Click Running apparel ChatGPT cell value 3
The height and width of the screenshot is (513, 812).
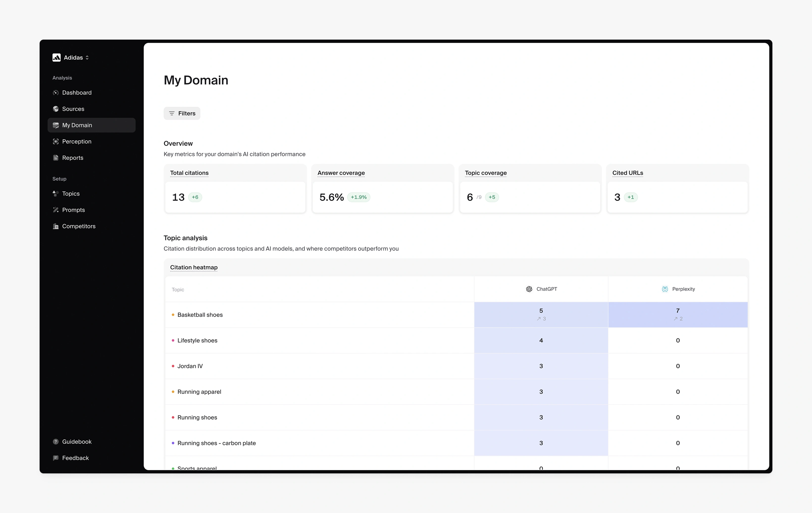[541, 392]
